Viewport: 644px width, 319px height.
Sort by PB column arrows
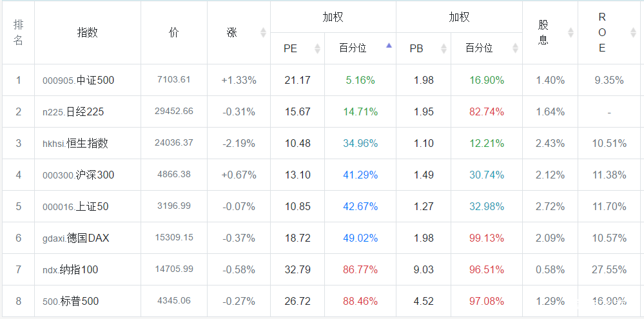coord(444,48)
